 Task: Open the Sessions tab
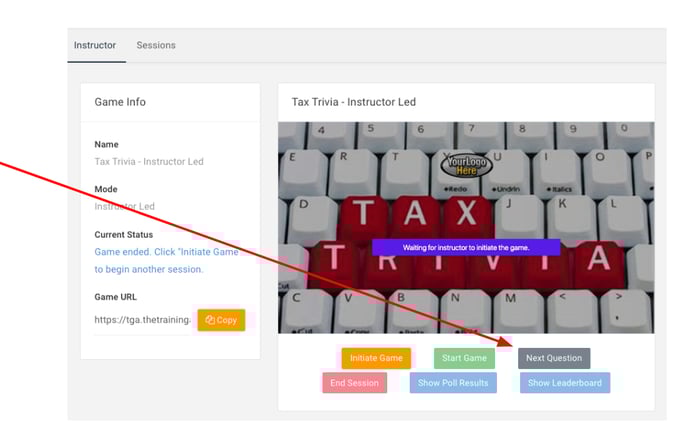[156, 45]
